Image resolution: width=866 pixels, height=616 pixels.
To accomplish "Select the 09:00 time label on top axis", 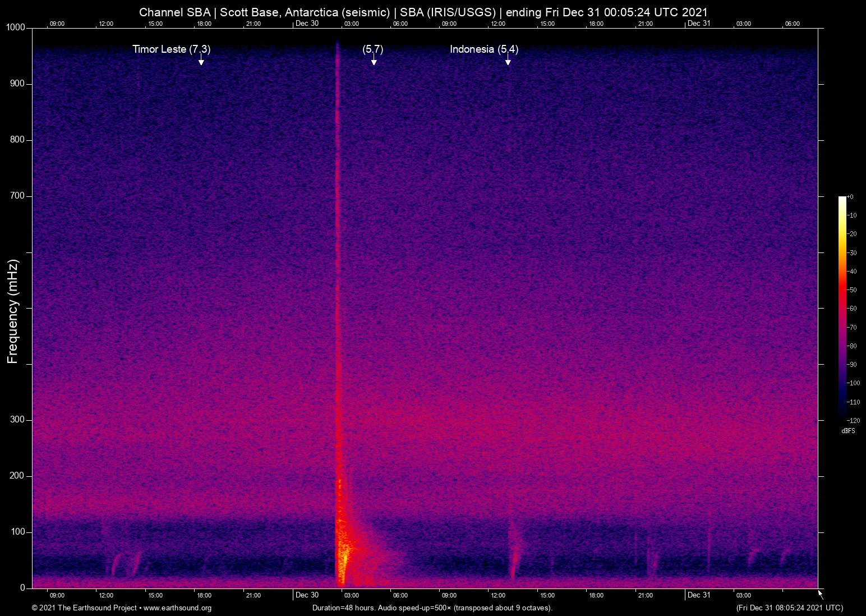I will tap(57, 24).
